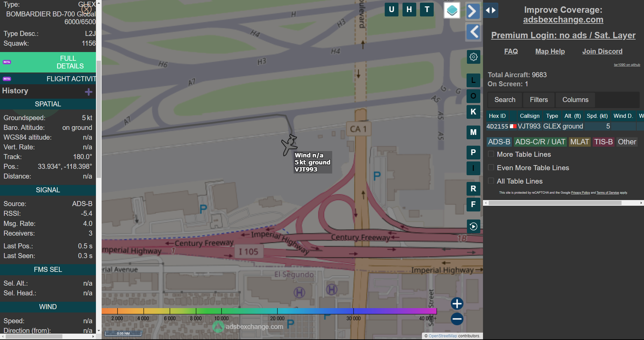Open Premium Login link
644x340 pixels.
(x=563, y=35)
